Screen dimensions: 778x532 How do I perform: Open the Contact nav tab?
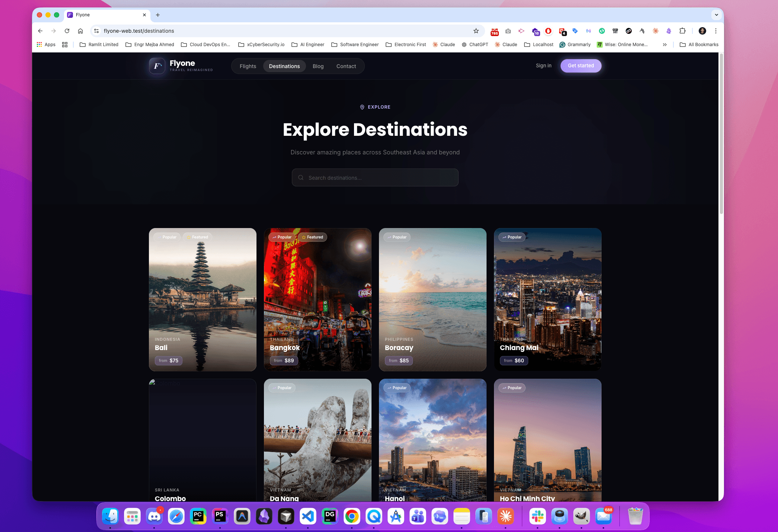346,66
